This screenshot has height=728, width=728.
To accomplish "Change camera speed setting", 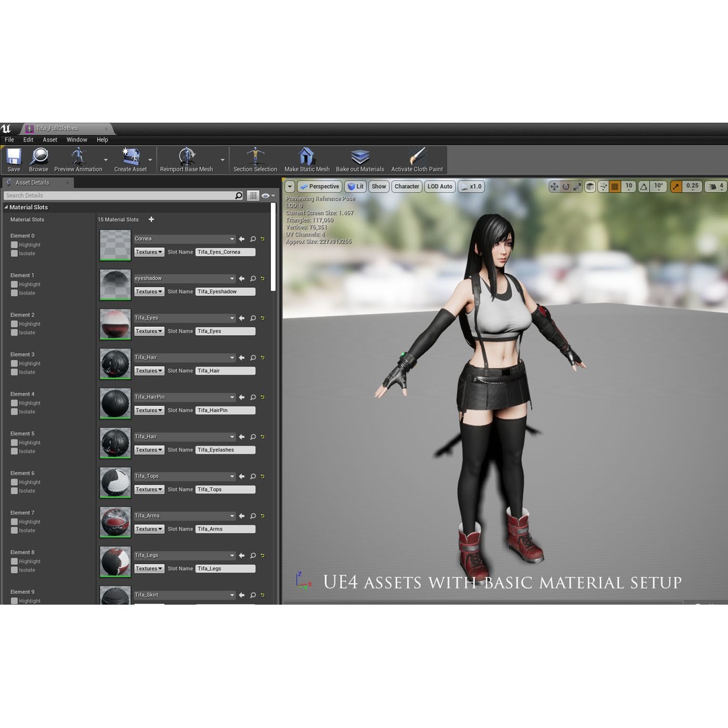I will (x=715, y=187).
